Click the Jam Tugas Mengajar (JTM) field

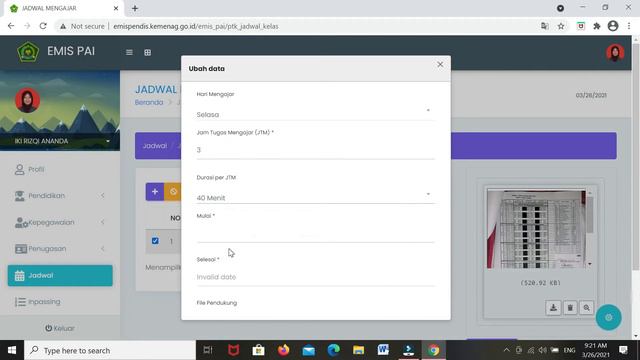point(316,150)
